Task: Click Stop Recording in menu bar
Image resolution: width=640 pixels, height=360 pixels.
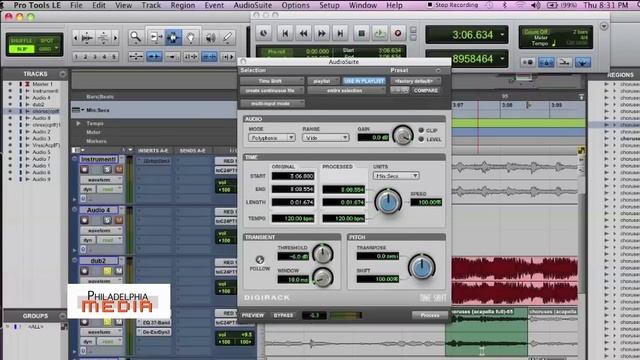Action: [x=452, y=5]
